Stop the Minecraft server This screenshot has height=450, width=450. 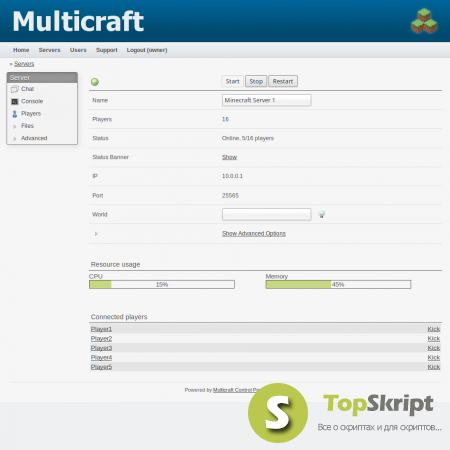[x=256, y=81]
